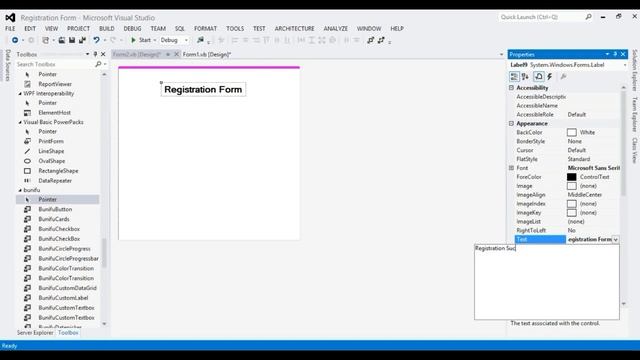Click the Quick Launch search field
This screenshot has height=360, width=640.
click(x=541, y=17)
